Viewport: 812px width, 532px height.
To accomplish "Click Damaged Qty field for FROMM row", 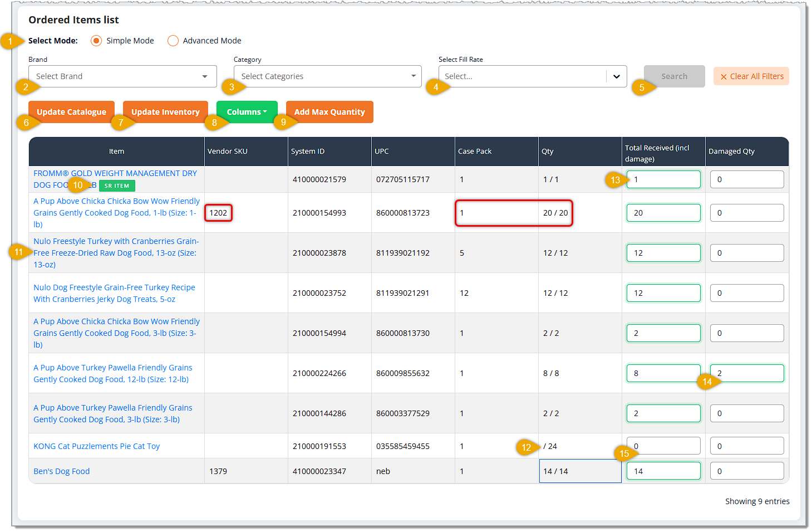I will click(x=747, y=179).
